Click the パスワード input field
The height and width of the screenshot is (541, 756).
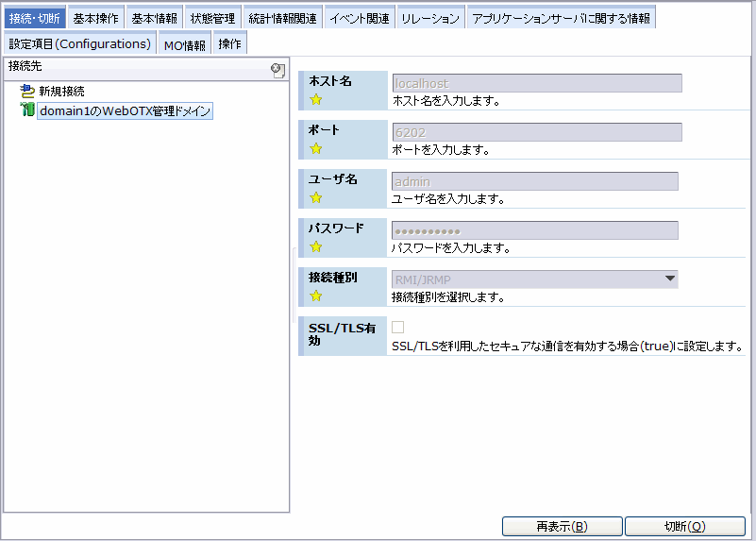point(534,230)
